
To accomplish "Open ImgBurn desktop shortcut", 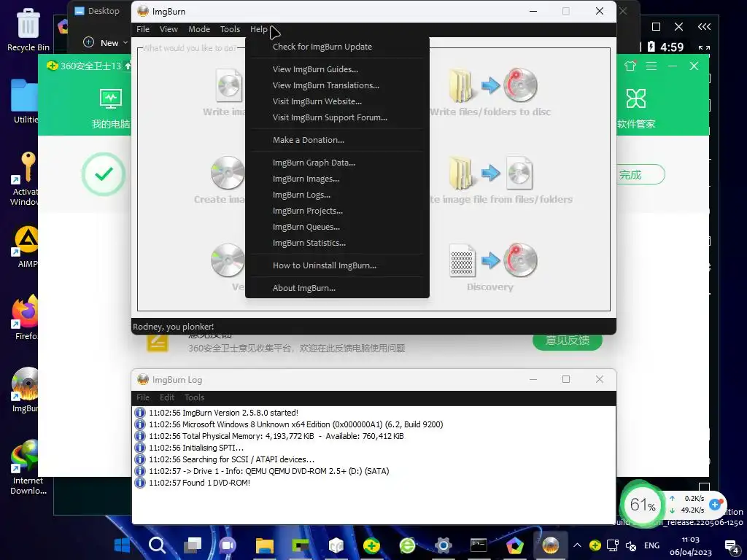I will click(x=26, y=390).
